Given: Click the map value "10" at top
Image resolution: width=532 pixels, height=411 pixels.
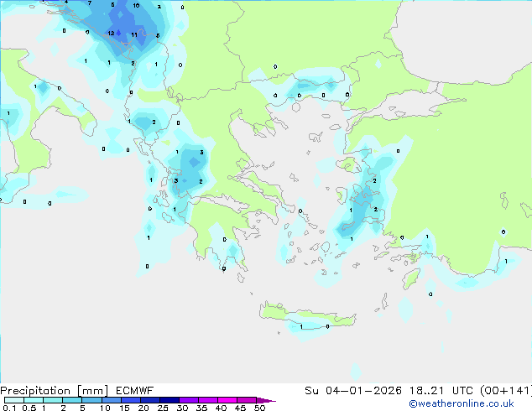Looking at the screenshot, I should pyautogui.click(x=136, y=5).
